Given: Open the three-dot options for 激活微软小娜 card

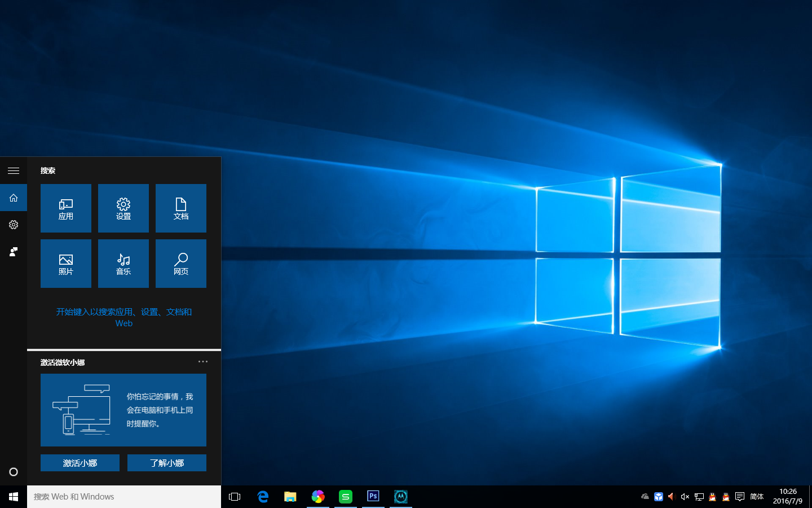Looking at the screenshot, I should [203, 362].
